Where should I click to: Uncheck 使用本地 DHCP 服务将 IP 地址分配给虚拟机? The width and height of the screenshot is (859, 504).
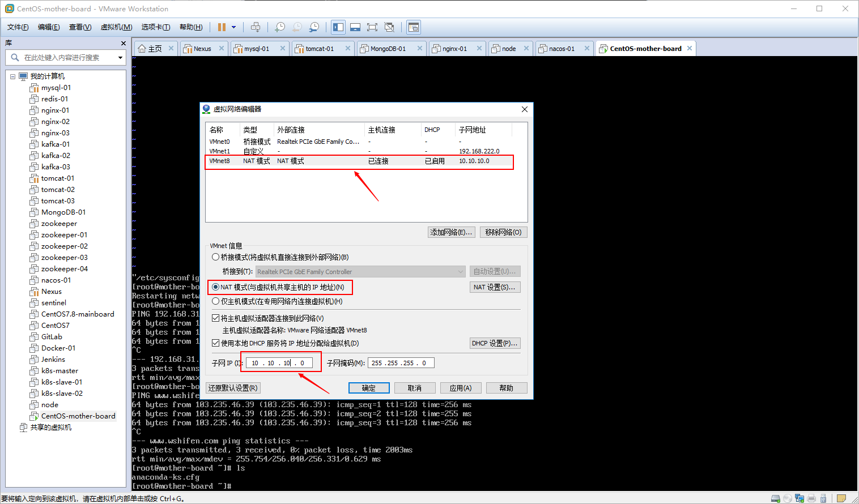click(216, 342)
